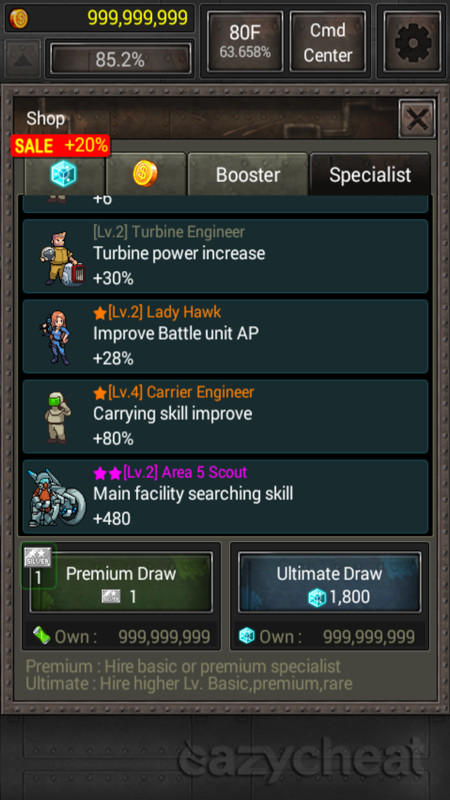The image size is (450, 800).
Task: Select the blue cube gem tab
Action: coord(64,174)
